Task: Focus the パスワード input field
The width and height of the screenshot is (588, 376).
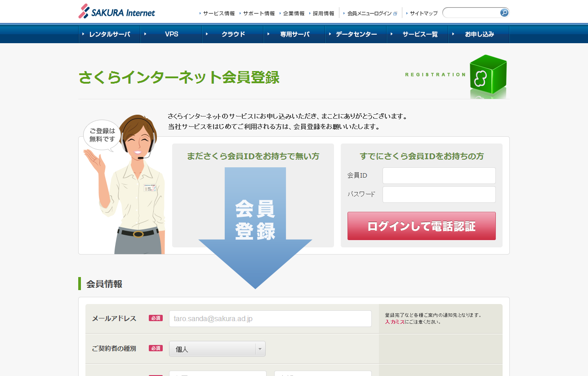Action: [x=439, y=194]
